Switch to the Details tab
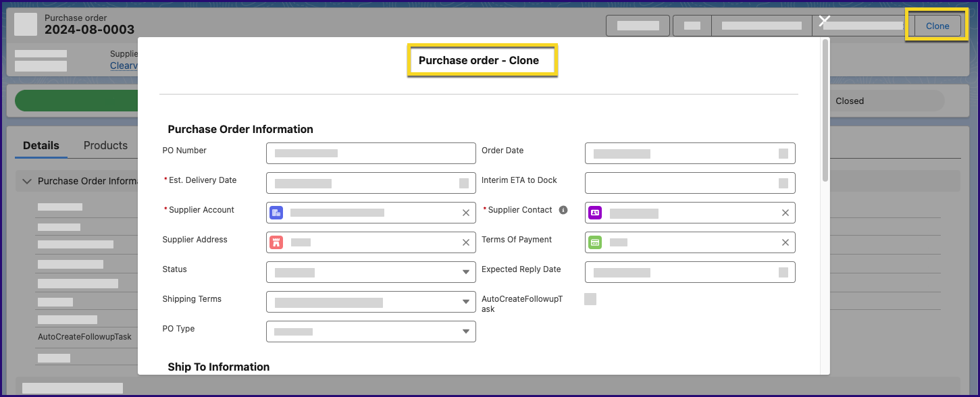Viewport: 980px width, 397px height. 41,145
